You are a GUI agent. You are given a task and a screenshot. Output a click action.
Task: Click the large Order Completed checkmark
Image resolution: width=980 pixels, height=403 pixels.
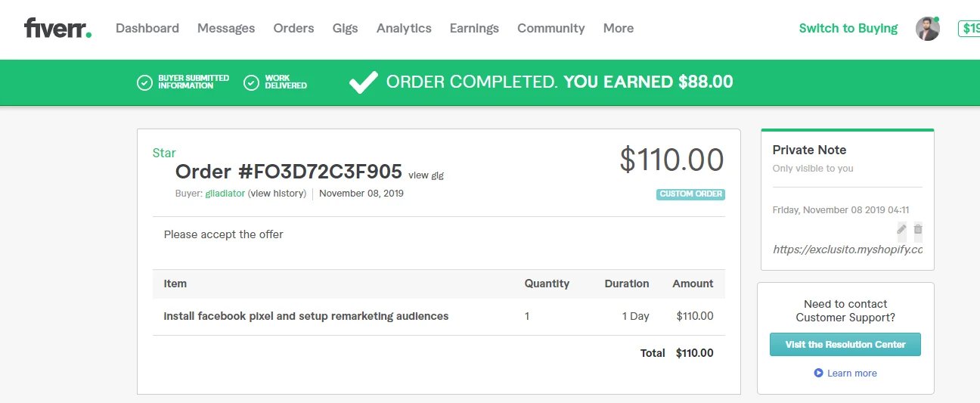pos(363,82)
